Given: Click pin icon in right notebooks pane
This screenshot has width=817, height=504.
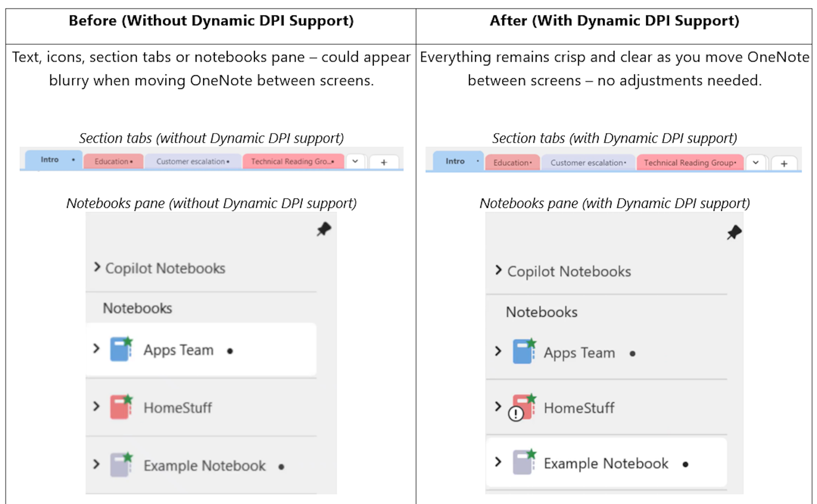Looking at the screenshot, I should point(734,232).
